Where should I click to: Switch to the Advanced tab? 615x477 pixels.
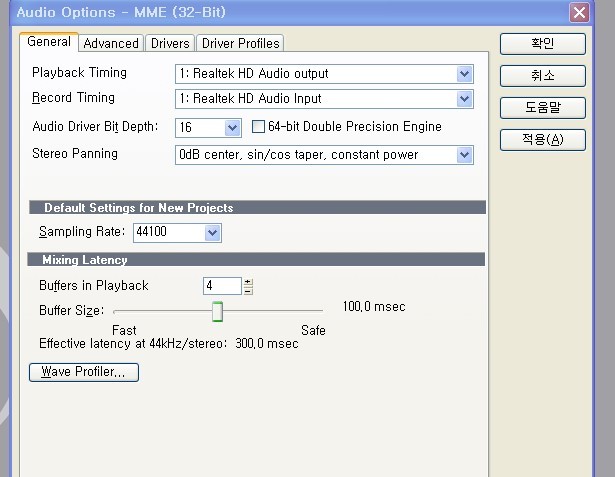(x=111, y=43)
